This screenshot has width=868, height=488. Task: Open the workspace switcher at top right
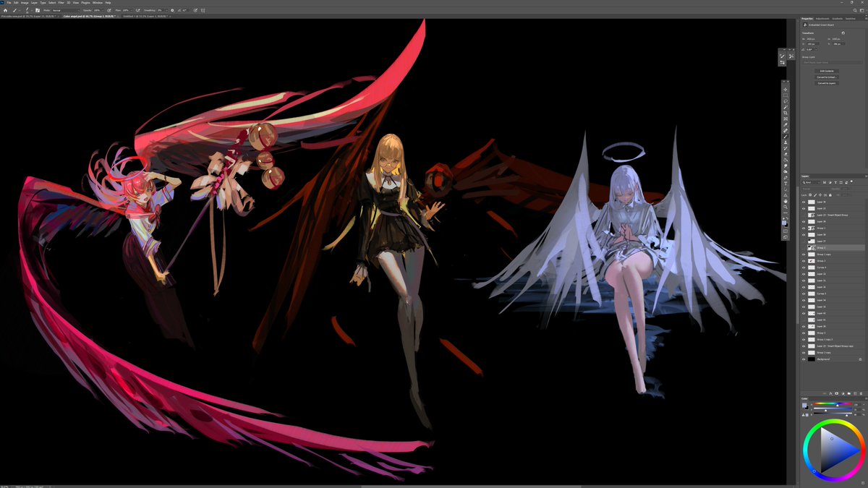tap(862, 10)
